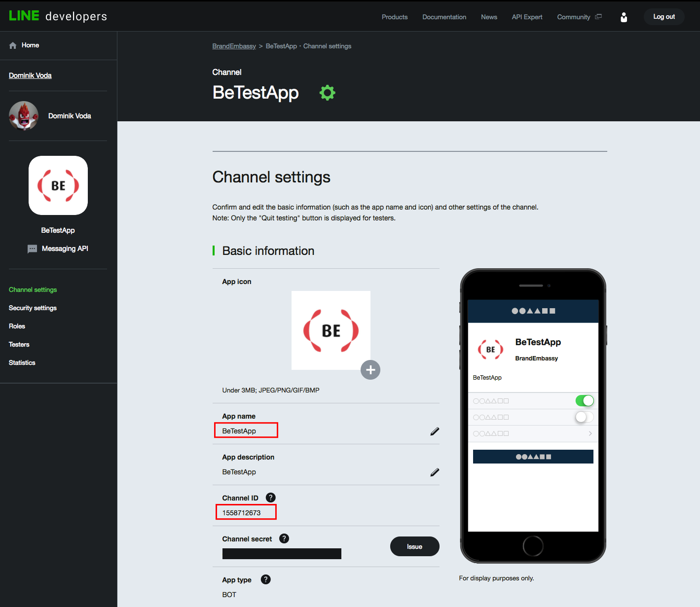Viewport: 700px width, 607px height.
Task: Click the help icon next to Channel secret
Action: [284, 538]
